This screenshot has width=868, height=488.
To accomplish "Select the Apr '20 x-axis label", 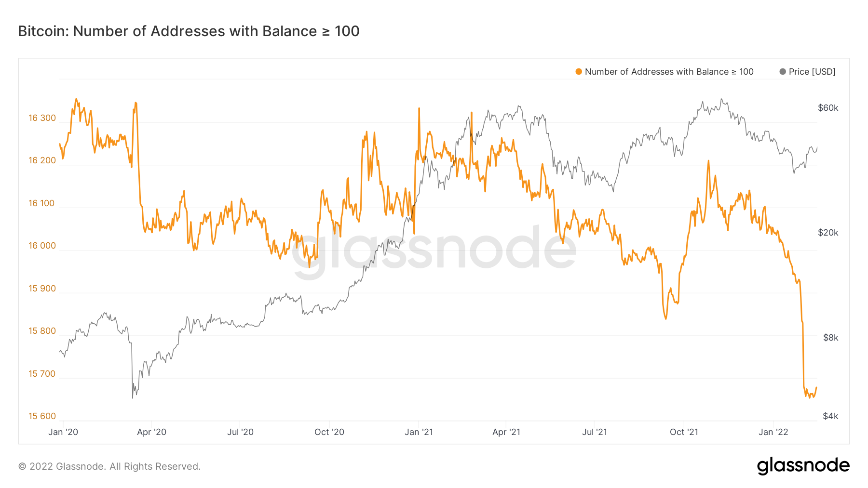I will 151,432.
